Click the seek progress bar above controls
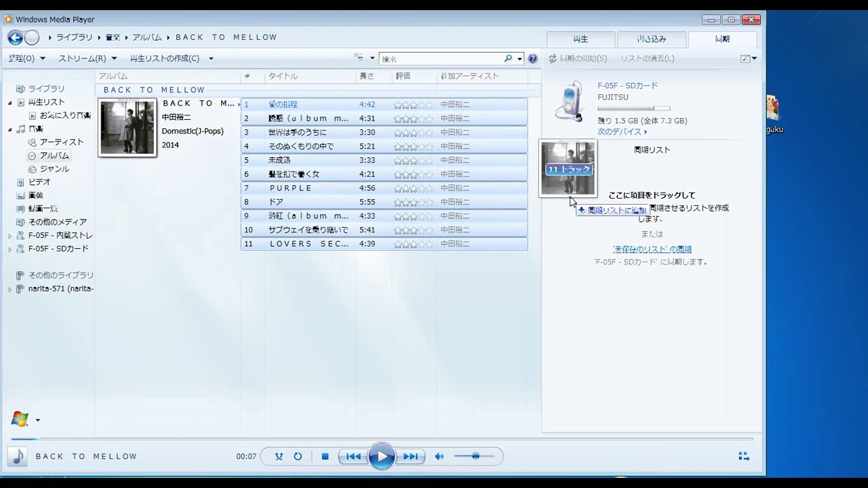The height and width of the screenshot is (488, 868). click(383, 439)
